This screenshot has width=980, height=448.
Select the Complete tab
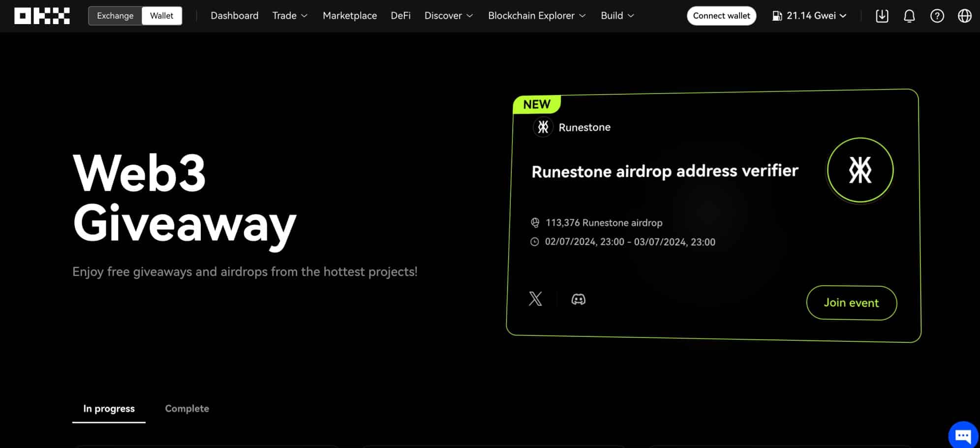(187, 409)
